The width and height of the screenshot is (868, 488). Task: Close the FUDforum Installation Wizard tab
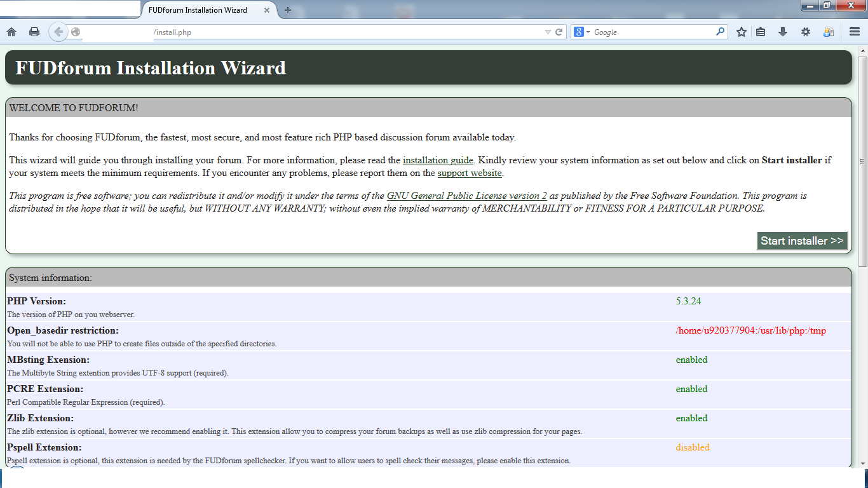tap(267, 10)
